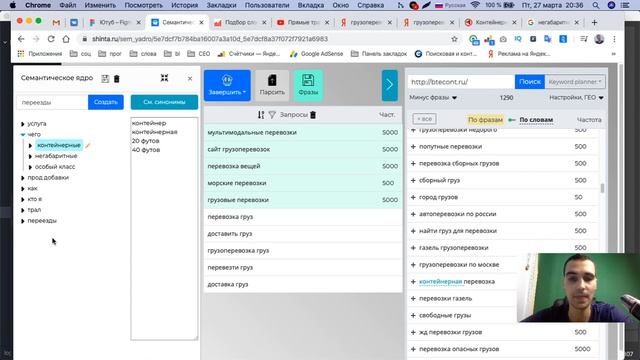
Task: Expand the особый класс tree node
Action: pyautogui.click(x=30, y=167)
